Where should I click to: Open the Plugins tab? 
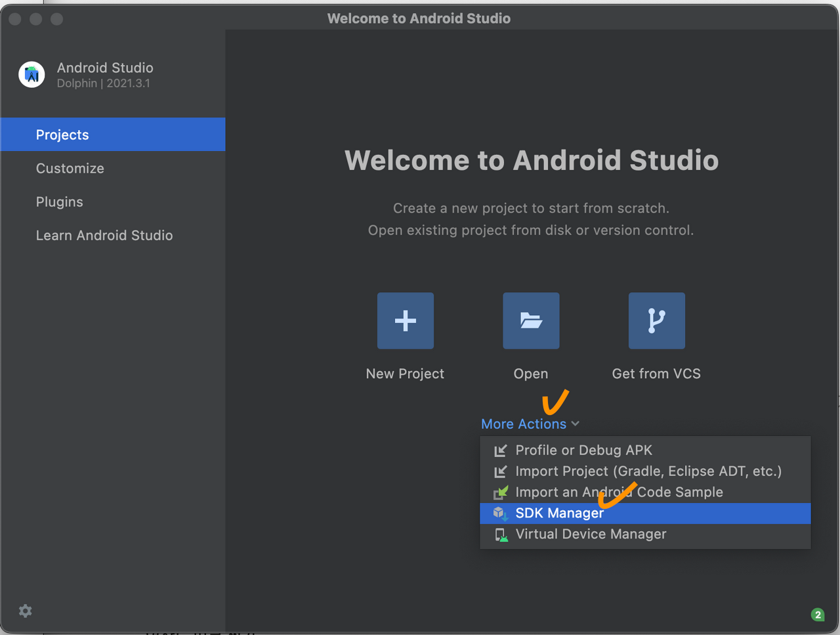113,202
